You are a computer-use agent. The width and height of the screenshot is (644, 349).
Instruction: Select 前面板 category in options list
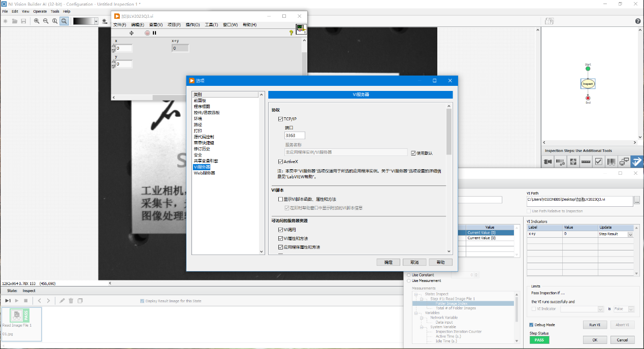pos(200,101)
